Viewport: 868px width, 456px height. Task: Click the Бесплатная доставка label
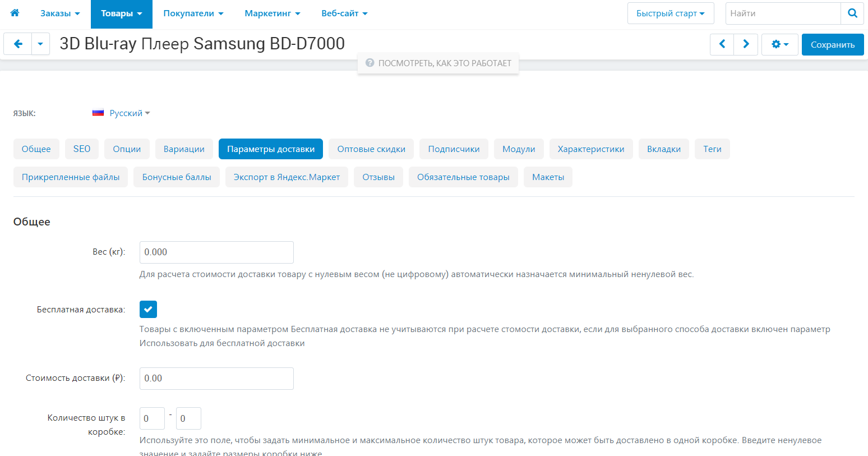81,310
